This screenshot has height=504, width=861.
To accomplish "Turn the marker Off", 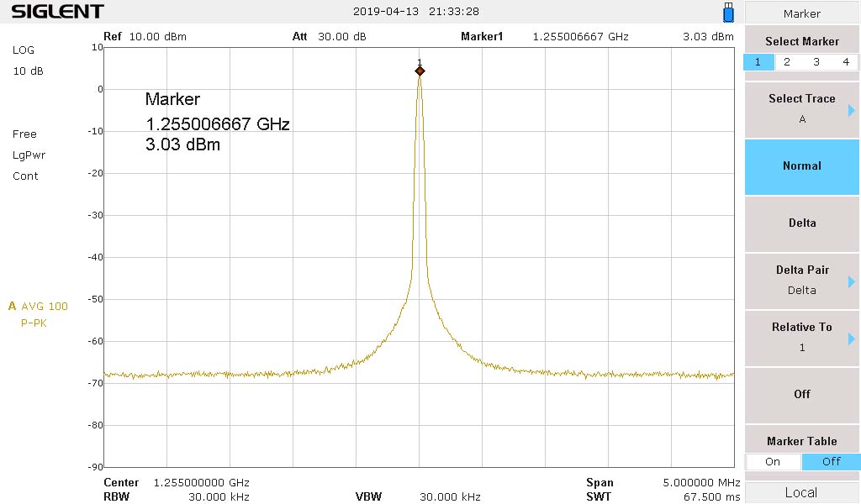I will click(x=801, y=394).
